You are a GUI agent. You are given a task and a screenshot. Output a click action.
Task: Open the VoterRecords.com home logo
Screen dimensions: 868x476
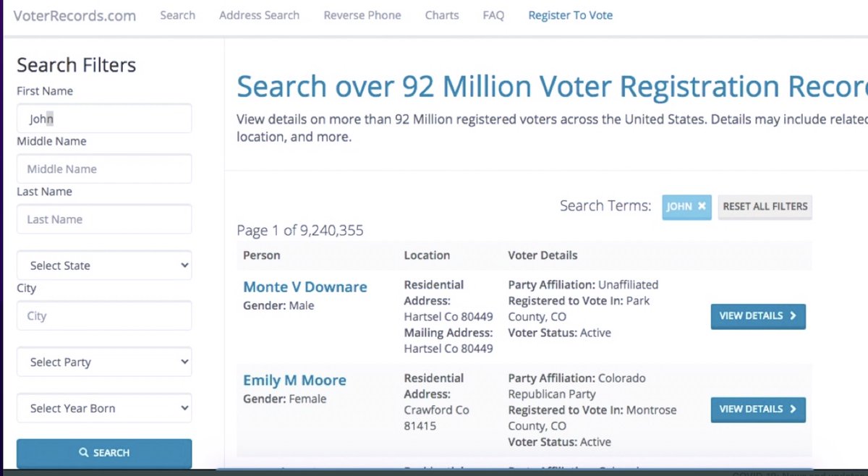click(x=75, y=15)
